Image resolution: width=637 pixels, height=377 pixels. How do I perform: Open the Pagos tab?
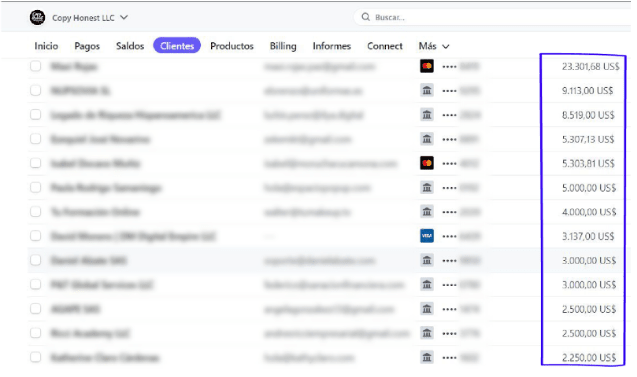(x=87, y=46)
